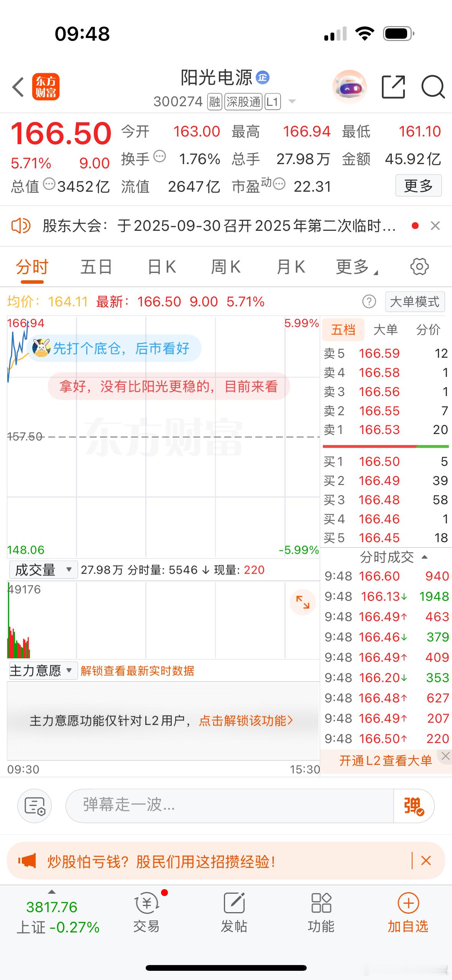
Task: Open the robot assistant avatar
Action: point(349,87)
